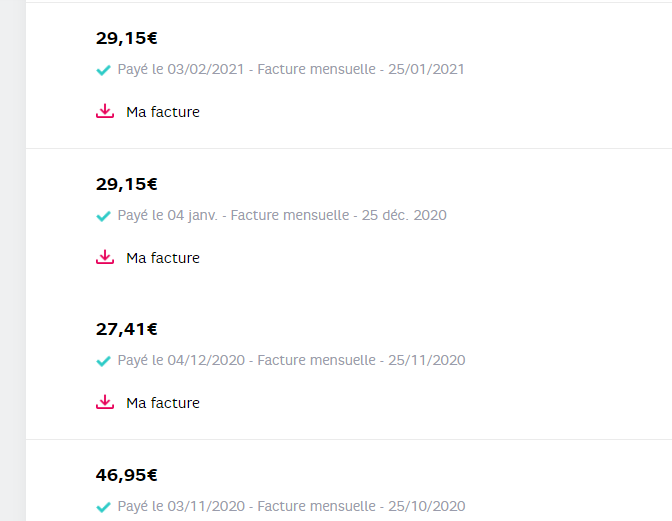This screenshot has width=672, height=521.
Task: Select the 29,15€ amount paid 03/02/2021
Action: pyautogui.click(x=127, y=39)
